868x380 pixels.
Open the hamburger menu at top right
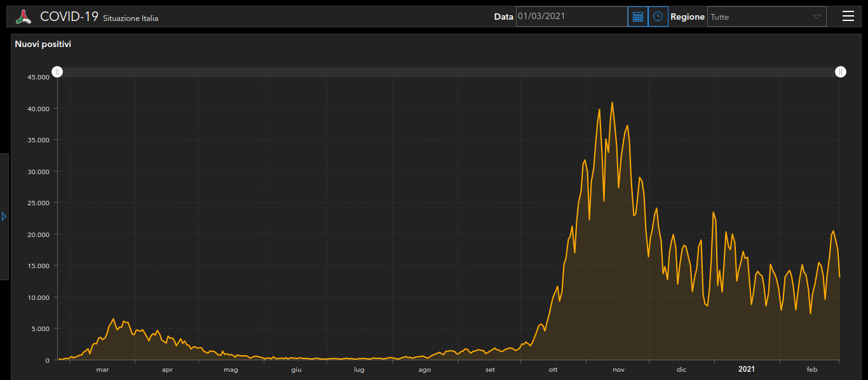pos(848,17)
